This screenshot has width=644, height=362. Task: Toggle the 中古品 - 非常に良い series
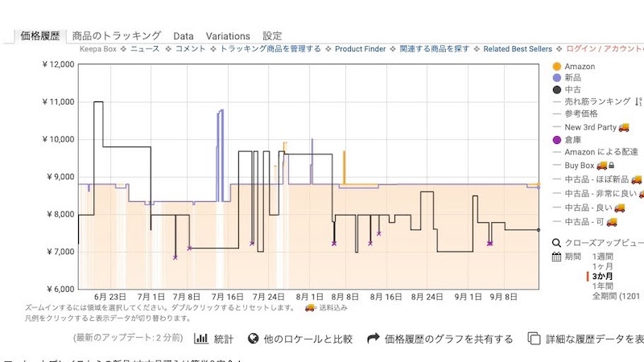pos(601,193)
